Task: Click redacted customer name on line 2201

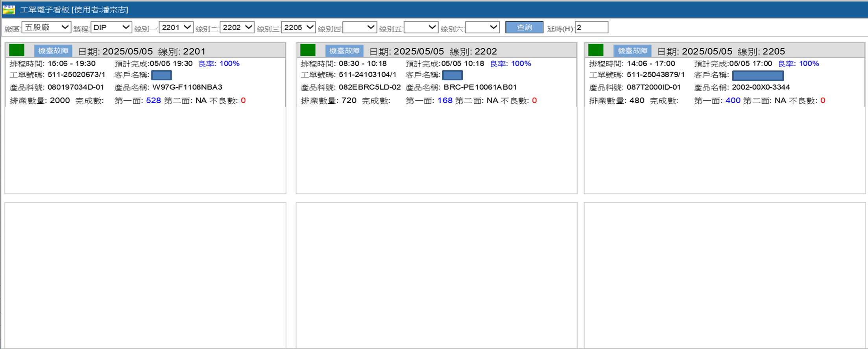Action: click(x=161, y=75)
